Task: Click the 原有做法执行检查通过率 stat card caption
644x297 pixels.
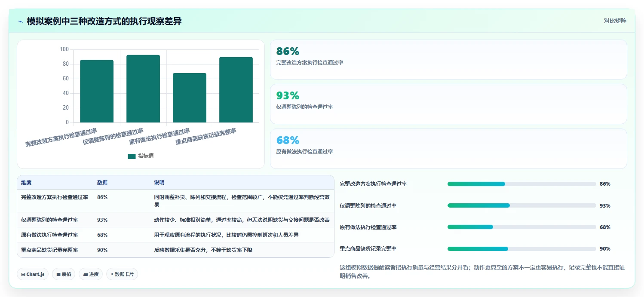Action: (x=304, y=151)
